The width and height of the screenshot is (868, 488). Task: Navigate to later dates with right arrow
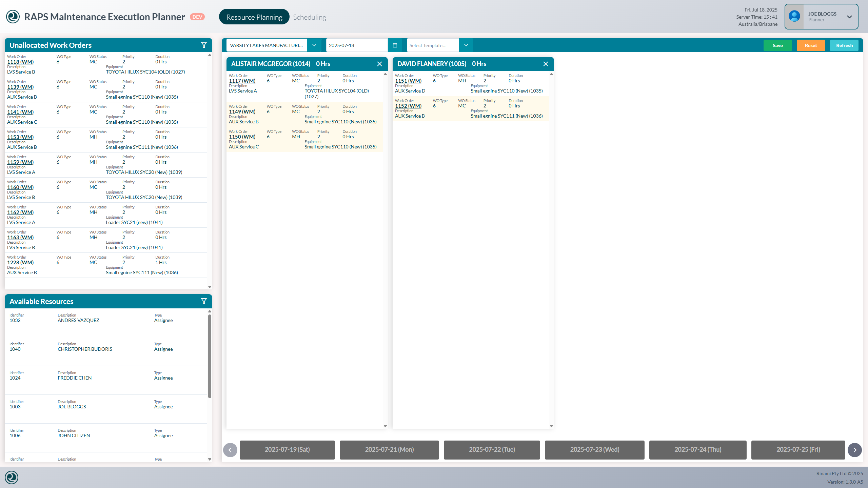pos(855,450)
